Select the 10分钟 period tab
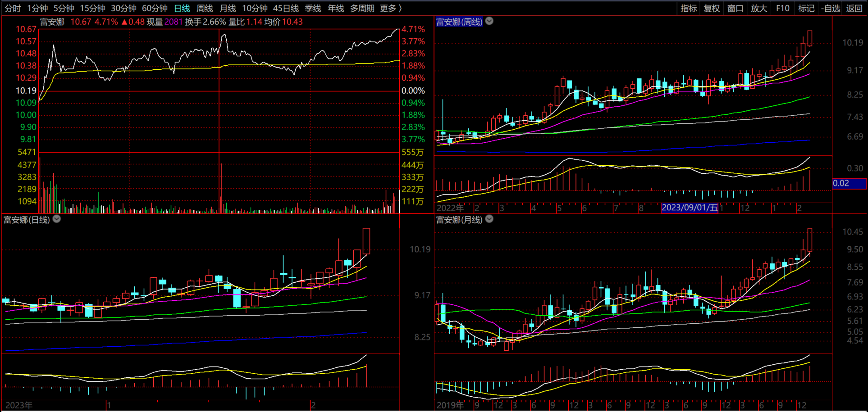The width and height of the screenshot is (868, 412). coord(255,9)
